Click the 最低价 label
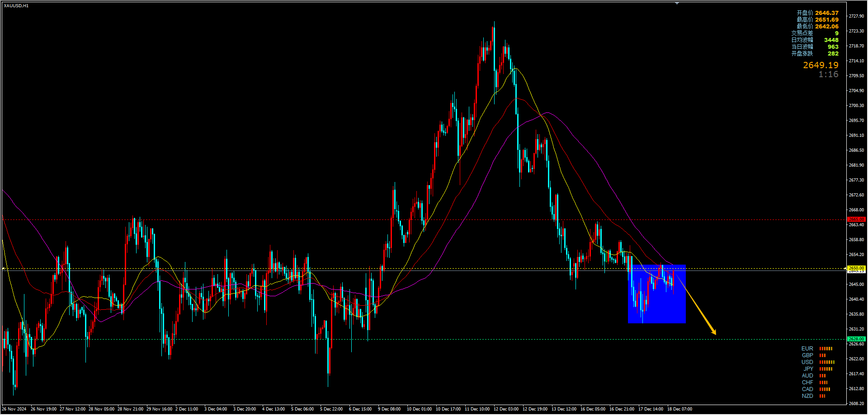The height and width of the screenshot is (415, 868). (x=805, y=27)
